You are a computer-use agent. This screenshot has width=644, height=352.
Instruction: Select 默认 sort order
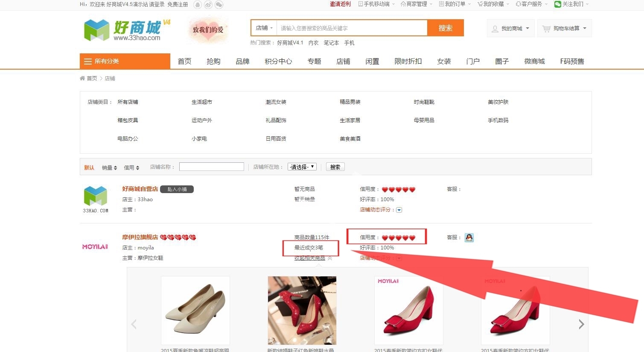tap(89, 167)
